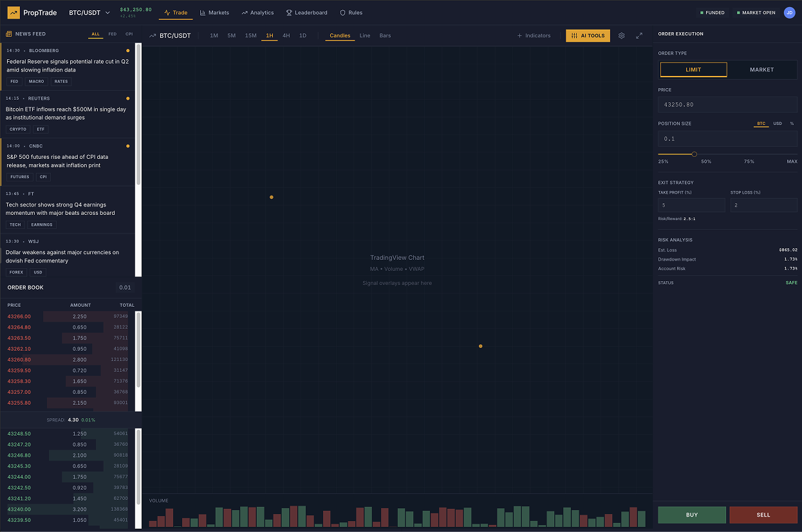
Task: Select the 4H timeframe
Action: coord(286,35)
